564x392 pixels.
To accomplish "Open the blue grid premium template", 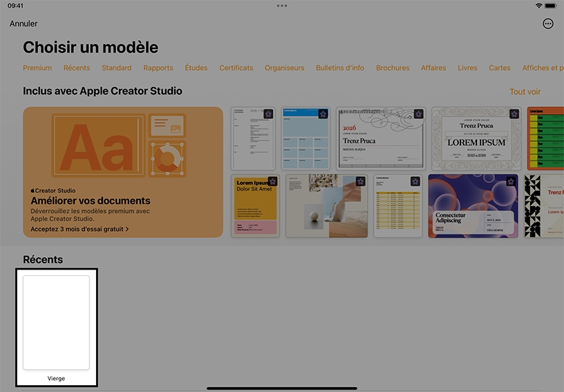I will click(x=305, y=138).
